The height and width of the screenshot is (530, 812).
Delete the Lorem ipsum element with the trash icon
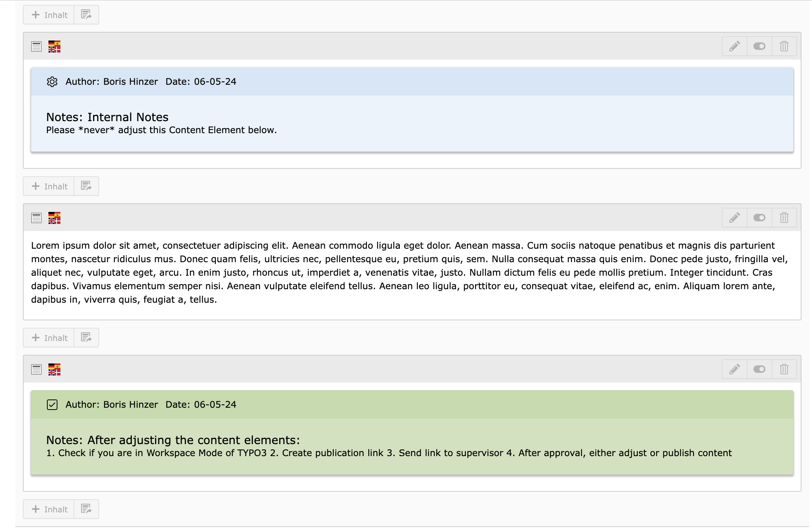click(784, 217)
